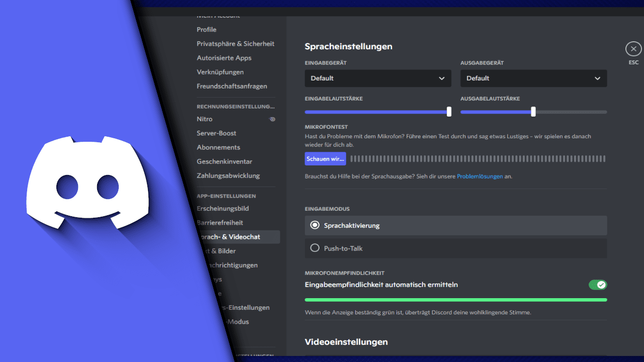Open Text & Bilder settings
The height and width of the screenshot is (362, 644).
[220, 251]
